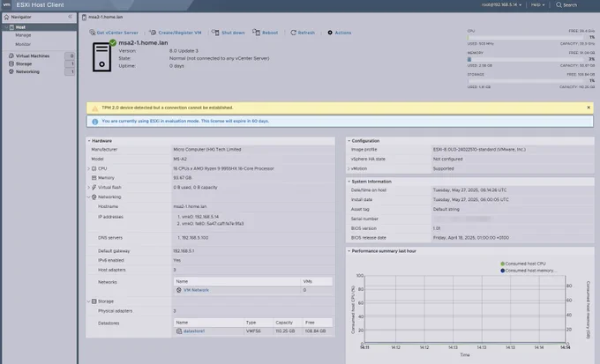Click the Create/Register VM button label
This screenshot has width=600, height=364.
click(x=180, y=33)
